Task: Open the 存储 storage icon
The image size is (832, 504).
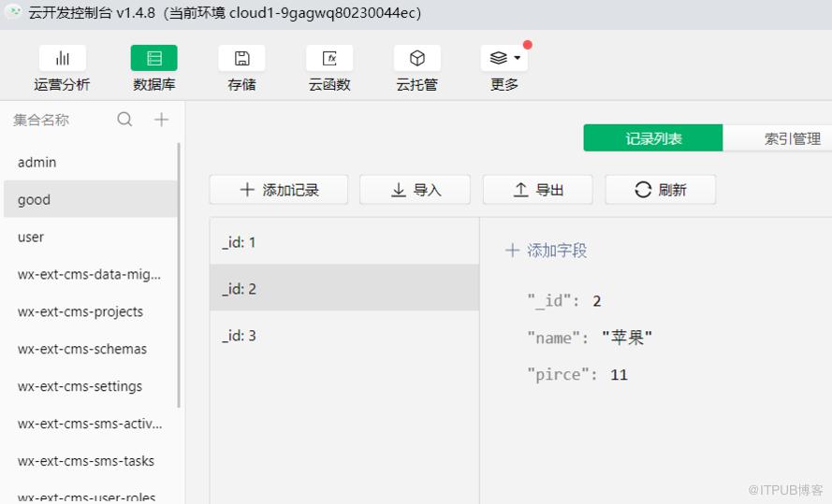Action: [241, 58]
